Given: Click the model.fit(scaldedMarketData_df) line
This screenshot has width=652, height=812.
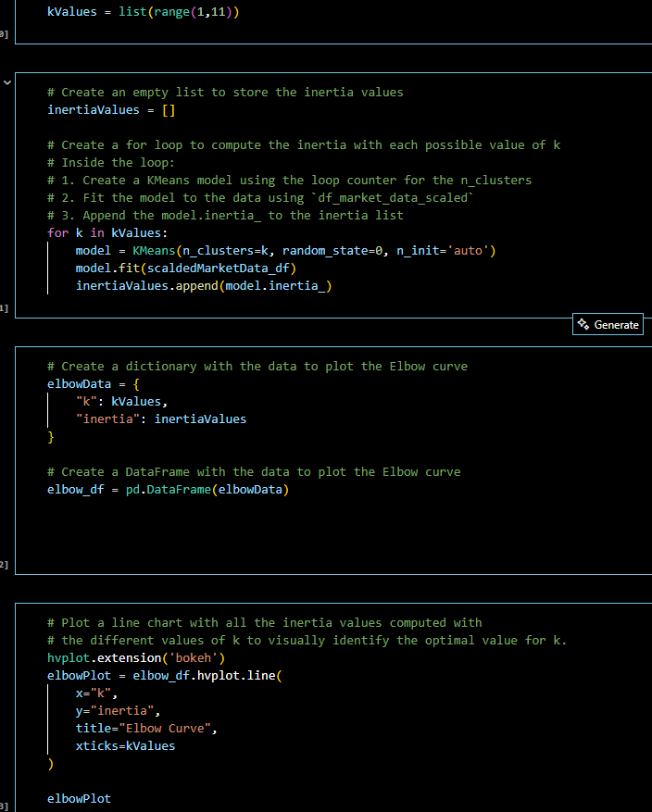Looking at the screenshot, I should click(x=185, y=268).
